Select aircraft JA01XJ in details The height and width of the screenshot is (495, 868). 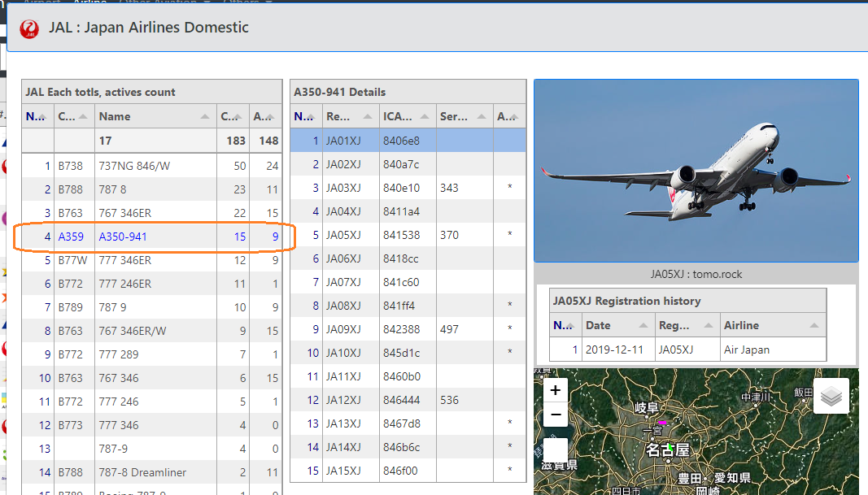[x=408, y=141]
